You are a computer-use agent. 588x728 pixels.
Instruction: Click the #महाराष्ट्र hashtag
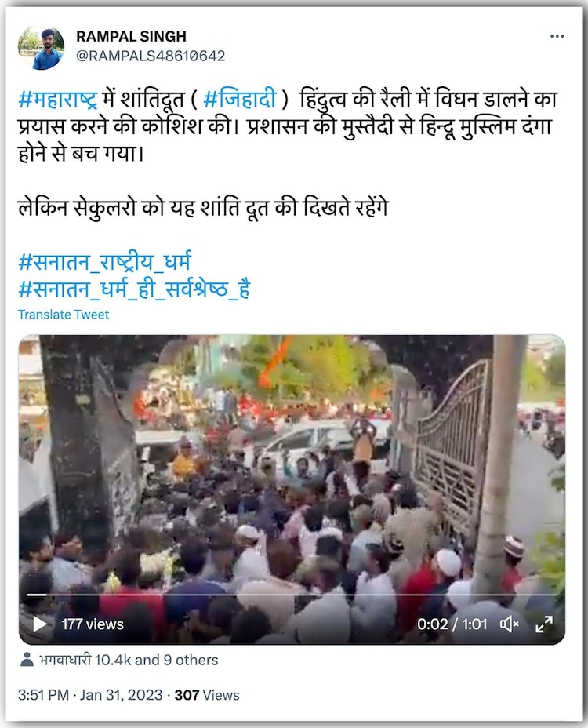pyautogui.click(x=58, y=100)
